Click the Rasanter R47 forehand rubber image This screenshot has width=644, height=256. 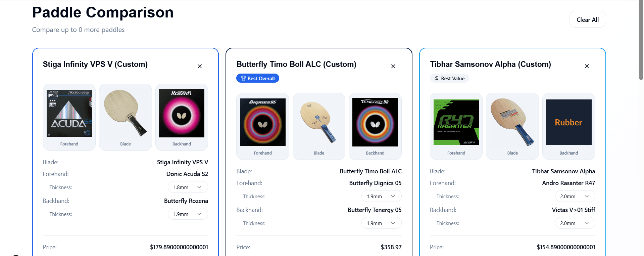pyautogui.click(x=456, y=122)
